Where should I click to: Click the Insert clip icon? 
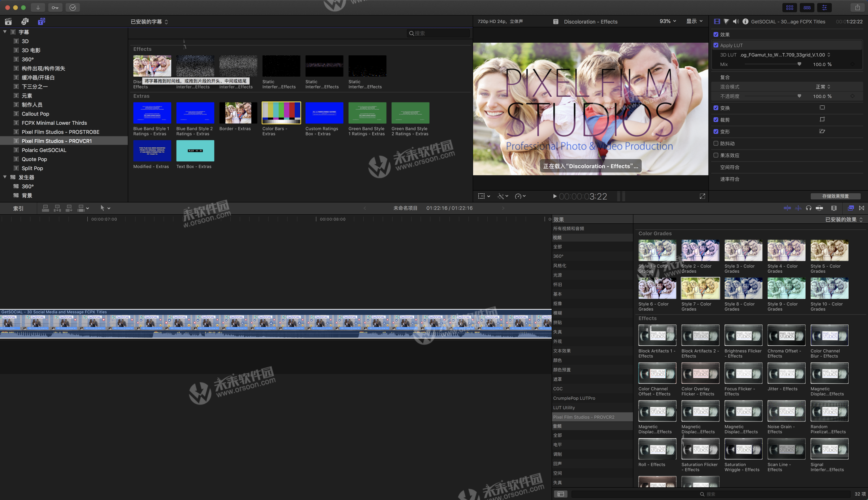click(57, 208)
